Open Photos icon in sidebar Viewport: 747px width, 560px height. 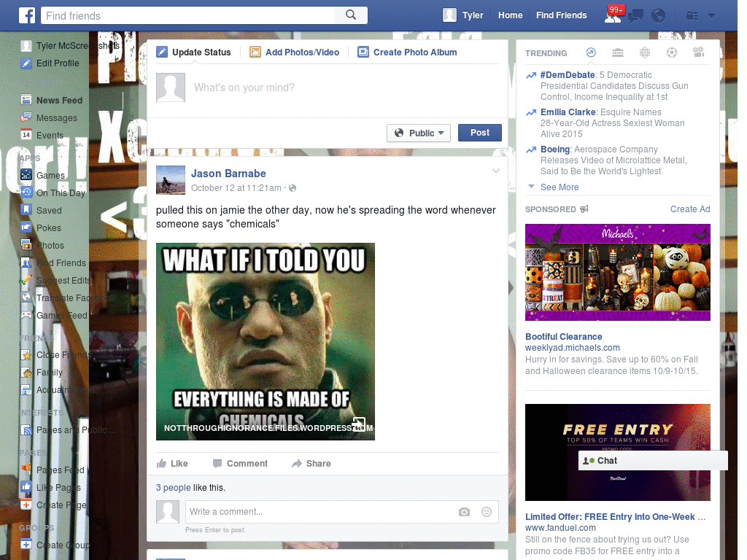(x=26, y=245)
